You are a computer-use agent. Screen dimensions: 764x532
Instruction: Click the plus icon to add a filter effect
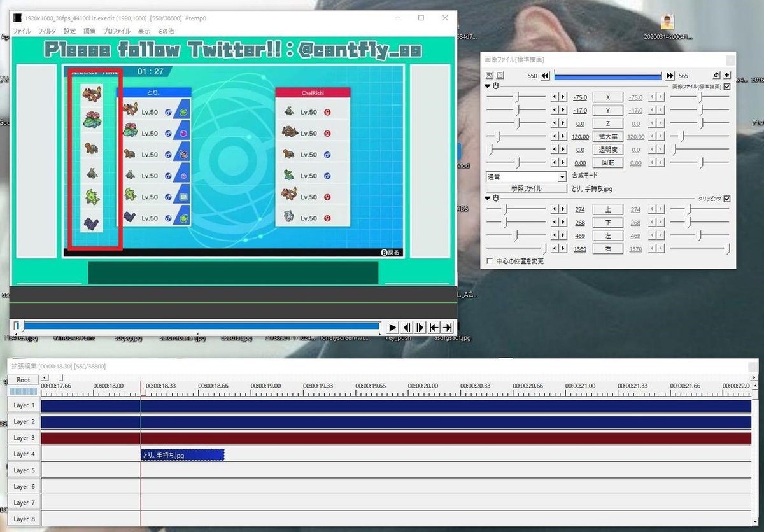click(727, 75)
